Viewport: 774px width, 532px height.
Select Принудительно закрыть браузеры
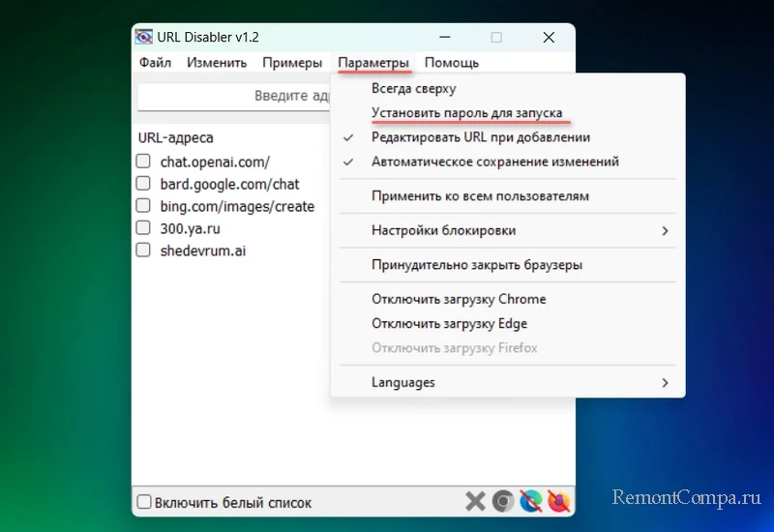[x=476, y=264]
